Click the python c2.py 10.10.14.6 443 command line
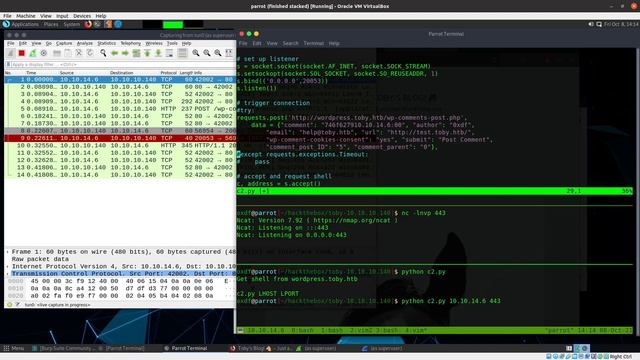 pos(451,301)
